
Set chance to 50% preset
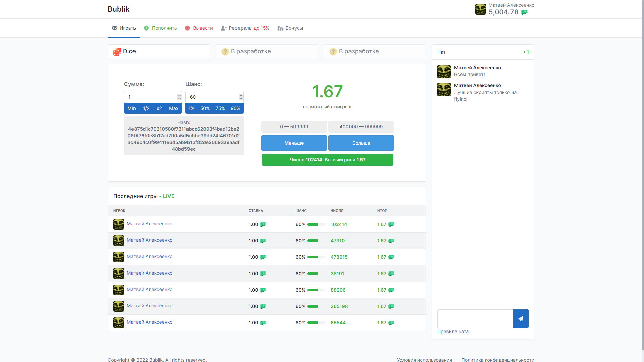click(205, 108)
